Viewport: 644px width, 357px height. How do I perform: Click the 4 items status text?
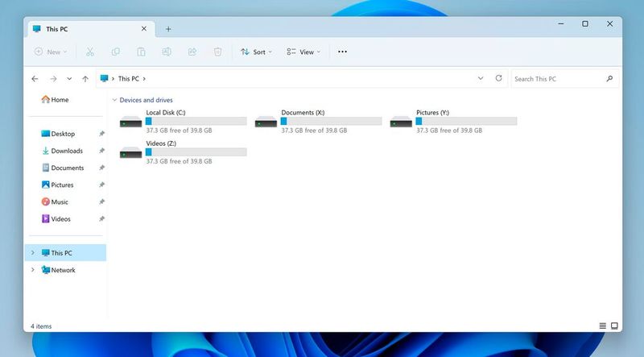(41, 326)
